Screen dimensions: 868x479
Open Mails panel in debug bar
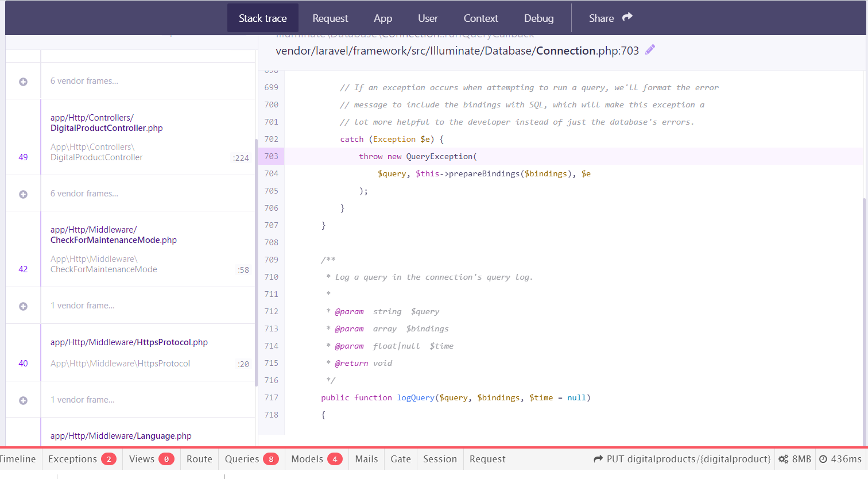coord(366,459)
